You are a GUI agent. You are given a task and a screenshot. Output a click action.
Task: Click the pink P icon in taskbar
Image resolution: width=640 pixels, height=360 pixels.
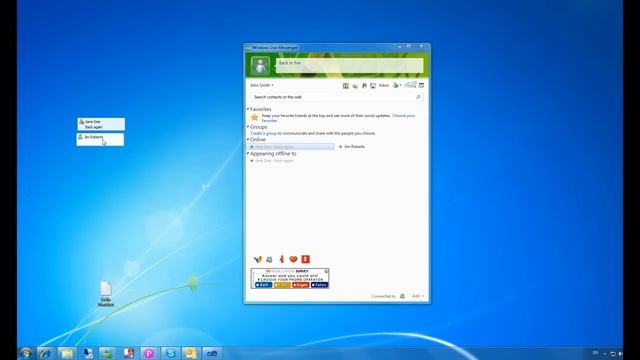pyautogui.click(x=149, y=353)
